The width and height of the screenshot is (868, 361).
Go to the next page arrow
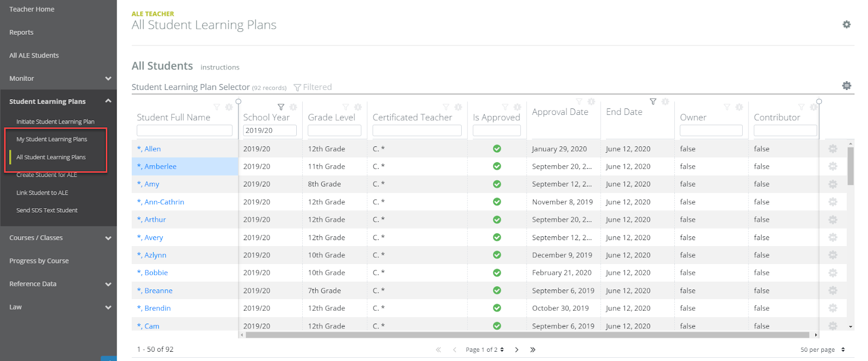pos(516,350)
